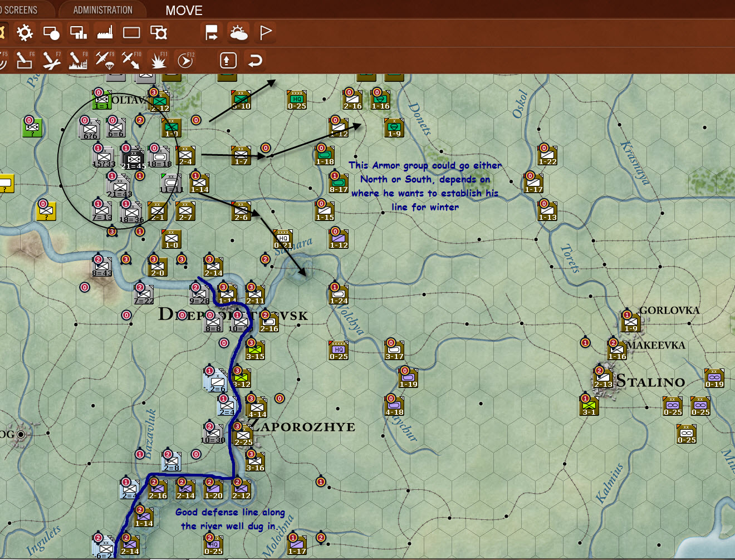Select the 7=22 unit counter
Image resolution: width=735 pixels, height=560 pixels.
click(144, 296)
